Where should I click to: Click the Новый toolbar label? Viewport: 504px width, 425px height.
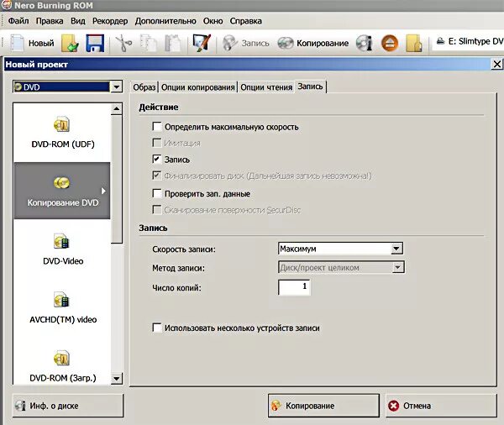(41, 43)
